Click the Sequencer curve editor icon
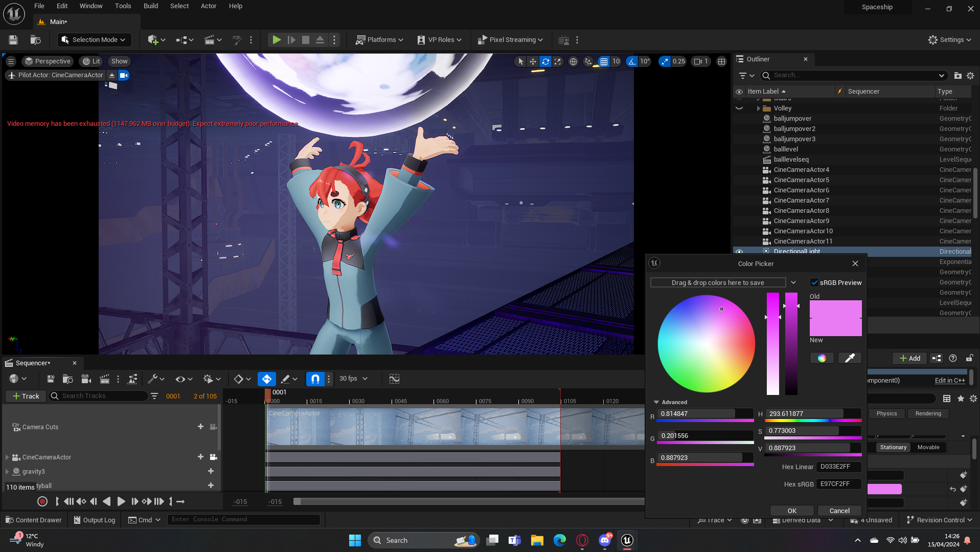The width and height of the screenshot is (980, 552). (394, 379)
